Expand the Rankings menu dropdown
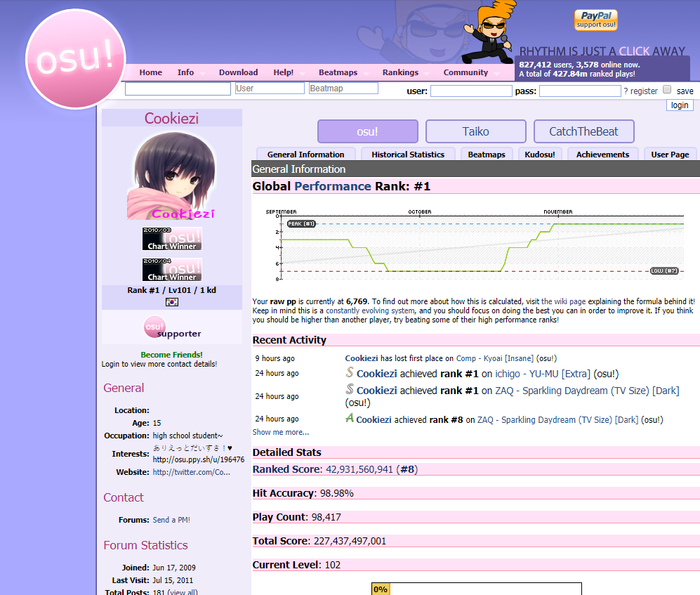The height and width of the screenshot is (595, 700). (426, 74)
